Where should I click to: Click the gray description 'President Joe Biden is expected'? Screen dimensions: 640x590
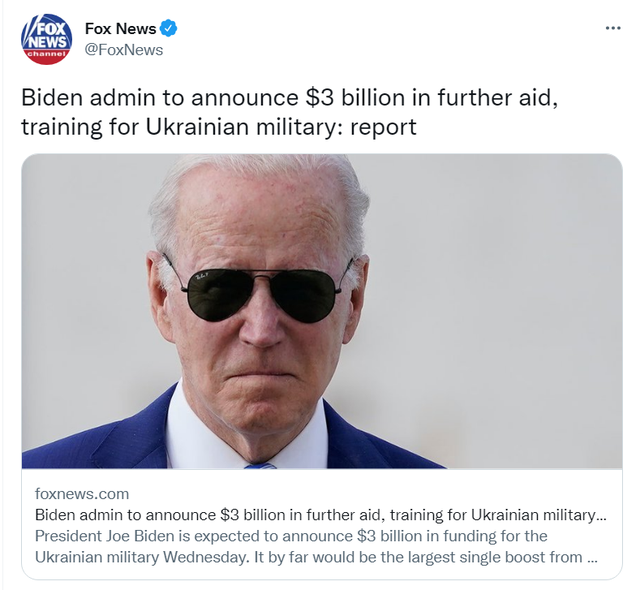pyautogui.click(x=291, y=536)
